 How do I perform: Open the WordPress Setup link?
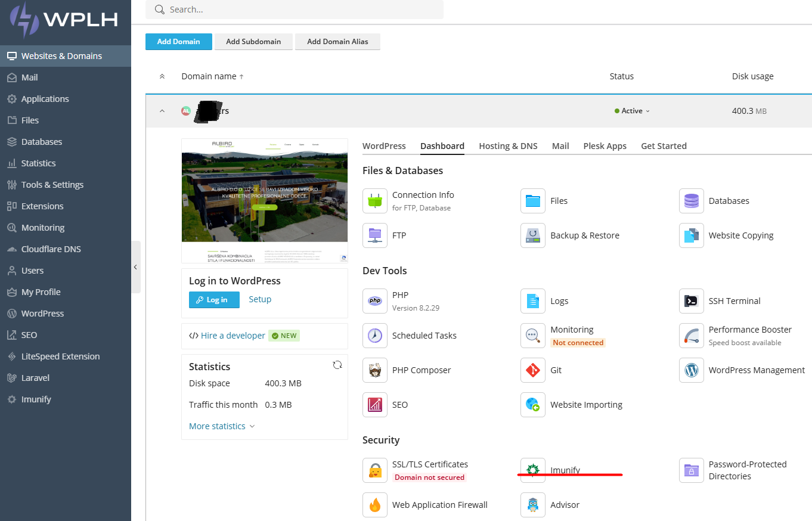pos(260,299)
